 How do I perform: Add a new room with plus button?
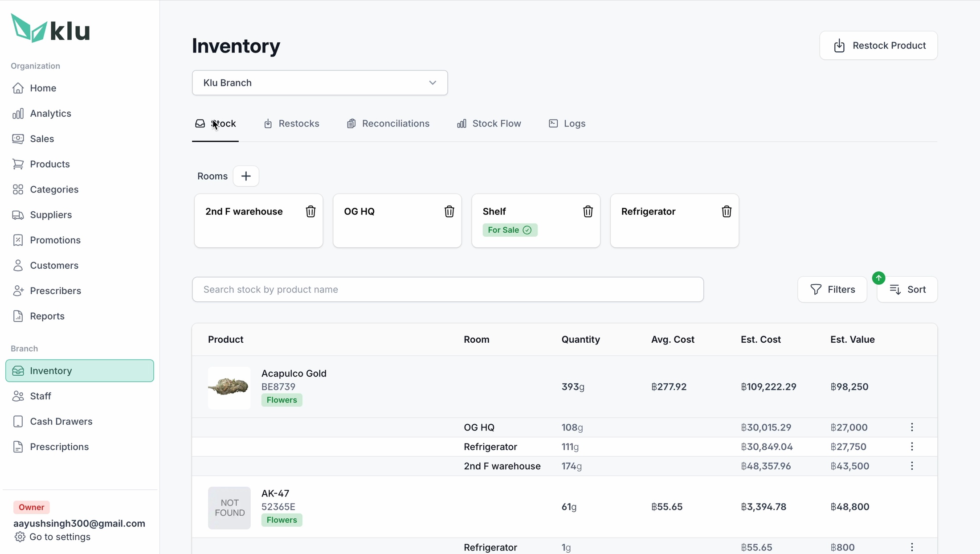(246, 176)
